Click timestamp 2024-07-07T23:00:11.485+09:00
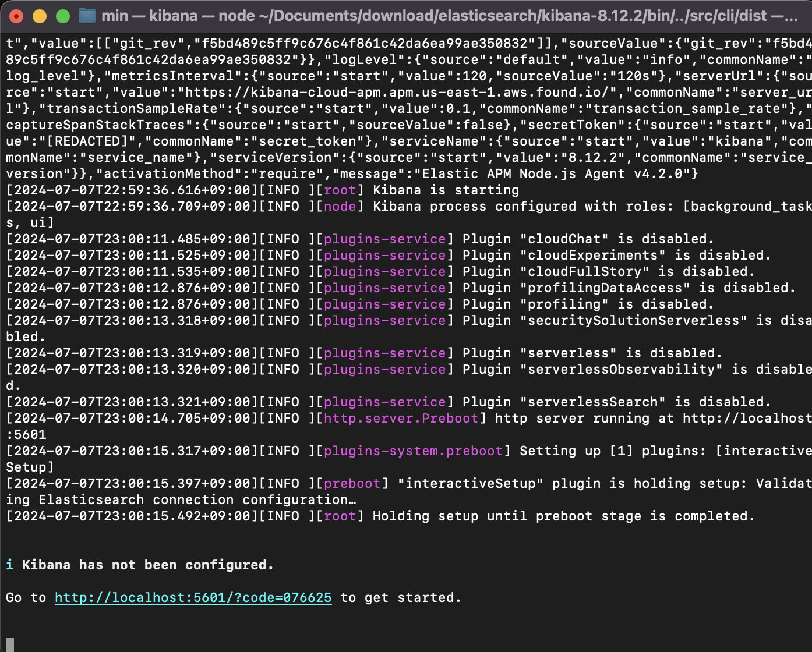This screenshot has height=652, width=812. tap(132, 239)
